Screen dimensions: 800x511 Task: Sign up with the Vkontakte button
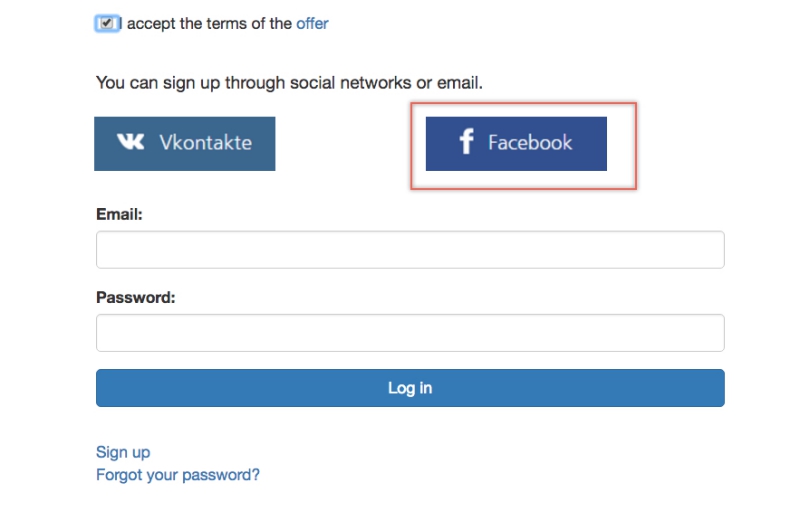pyautogui.click(x=185, y=143)
